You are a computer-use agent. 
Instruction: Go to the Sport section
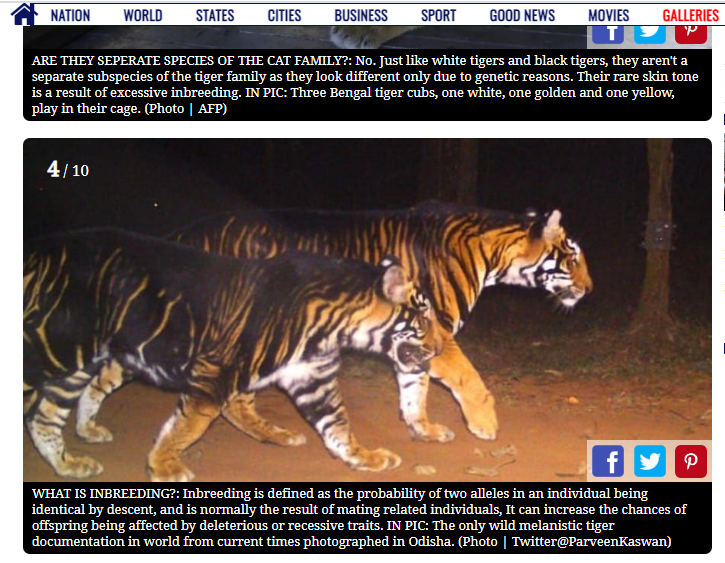coord(438,16)
